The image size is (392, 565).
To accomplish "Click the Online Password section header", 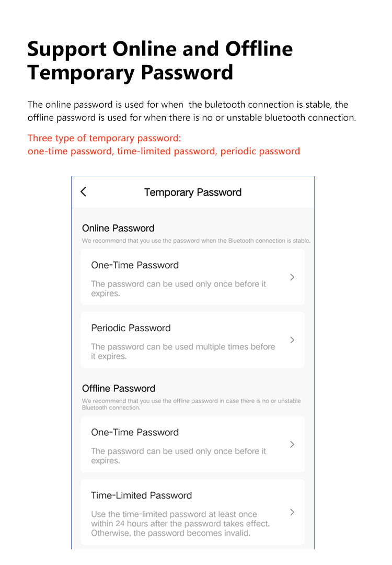I will (118, 228).
